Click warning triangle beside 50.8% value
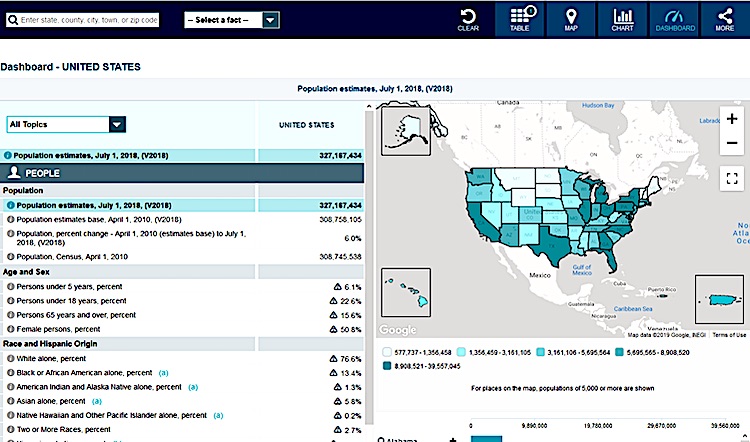The height and width of the screenshot is (442, 750). [333, 329]
